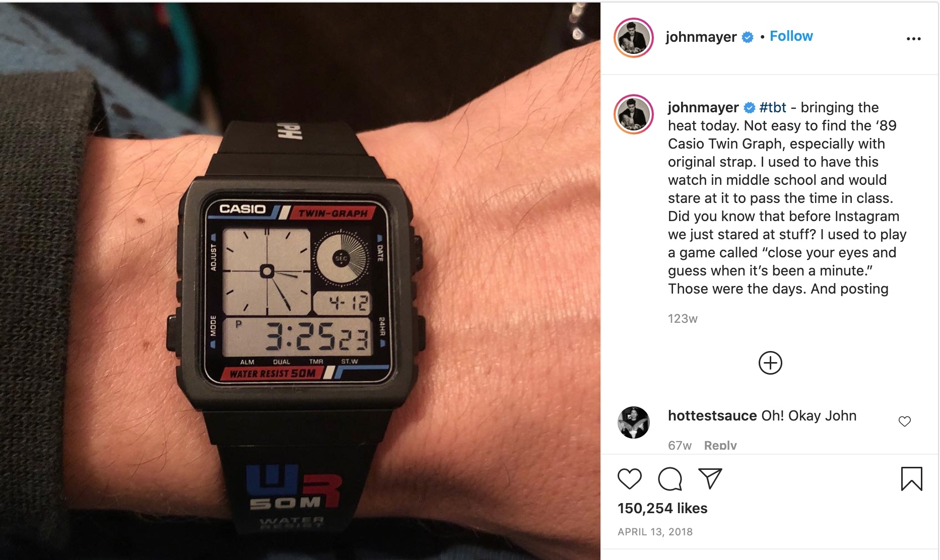
Task: Save the post with the bookmark icon
Action: click(x=911, y=478)
